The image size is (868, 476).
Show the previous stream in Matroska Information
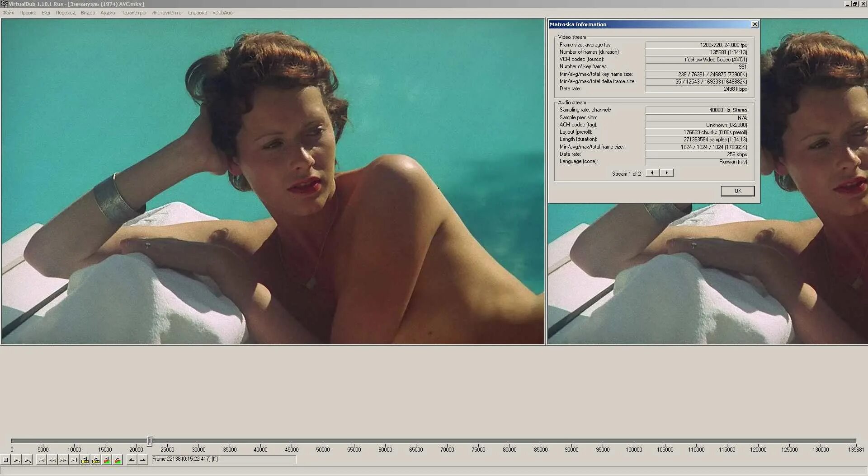coord(652,173)
